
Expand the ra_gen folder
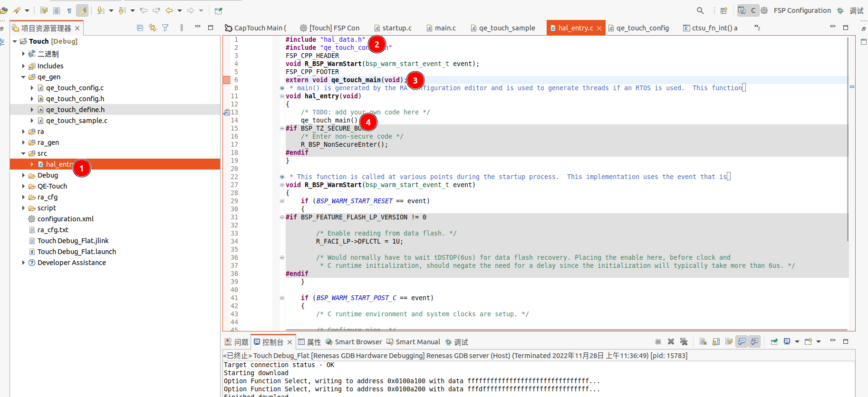(x=23, y=142)
